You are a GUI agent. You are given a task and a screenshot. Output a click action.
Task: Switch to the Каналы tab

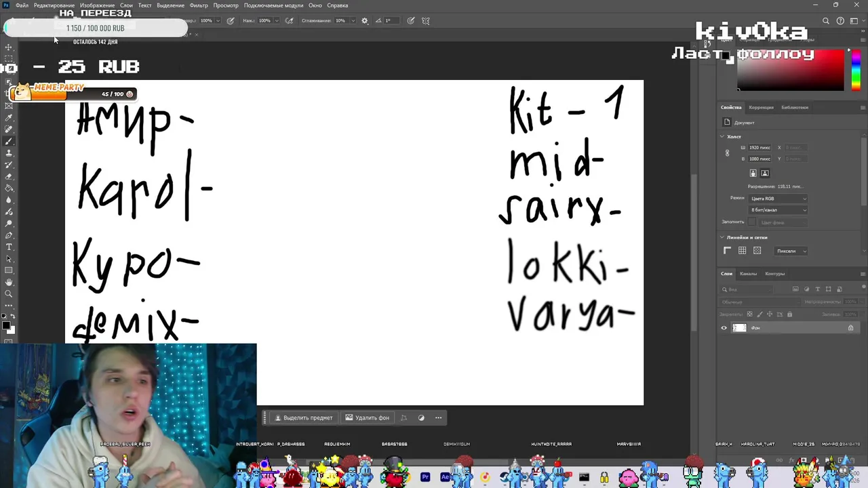point(749,274)
